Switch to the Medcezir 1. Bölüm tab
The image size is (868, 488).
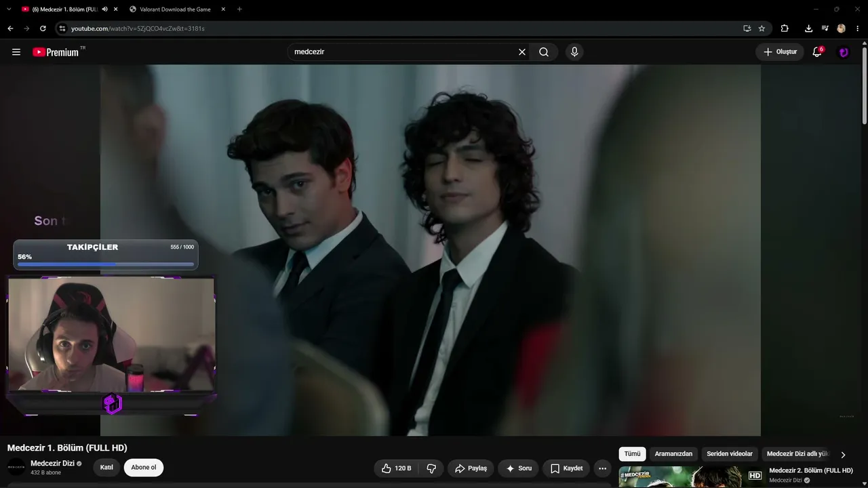pos(64,9)
